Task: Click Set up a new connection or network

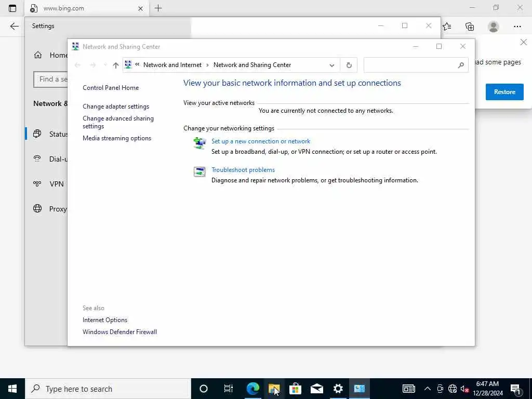Action: coord(261,141)
